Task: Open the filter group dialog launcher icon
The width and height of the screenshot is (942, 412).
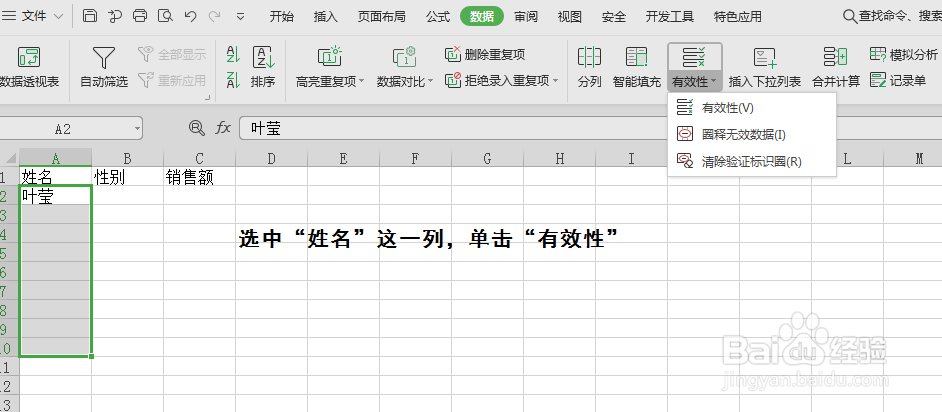Action: coord(208,97)
